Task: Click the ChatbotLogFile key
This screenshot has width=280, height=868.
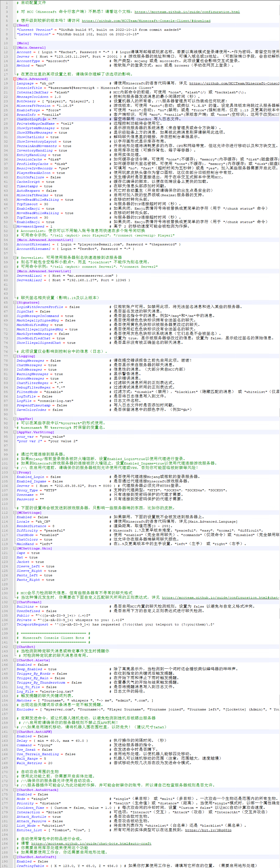Action: (x=31, y=119)
